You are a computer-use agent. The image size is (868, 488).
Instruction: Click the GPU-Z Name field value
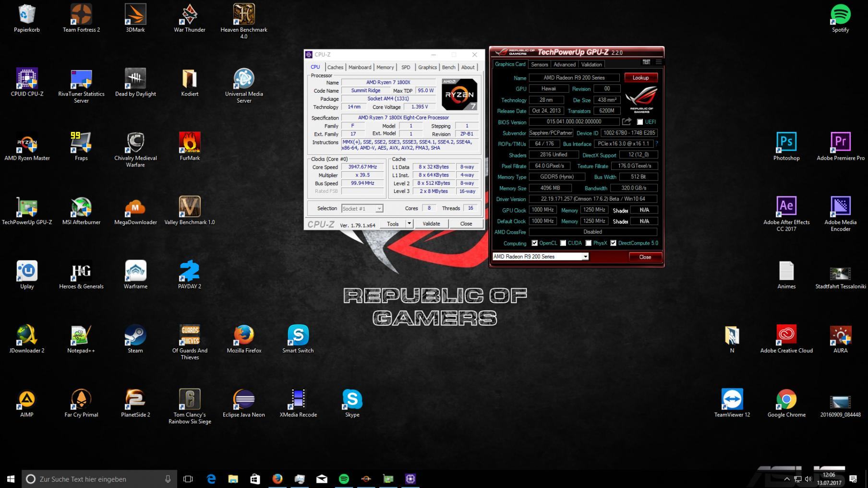coord(574,78)
